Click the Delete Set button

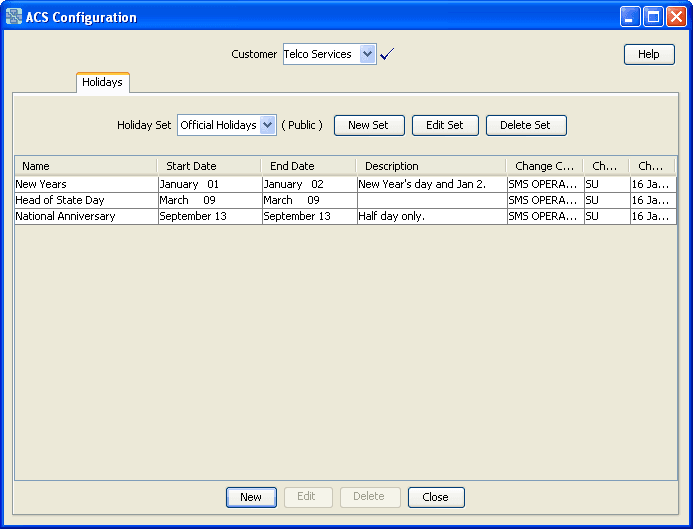tap(526, 126)
